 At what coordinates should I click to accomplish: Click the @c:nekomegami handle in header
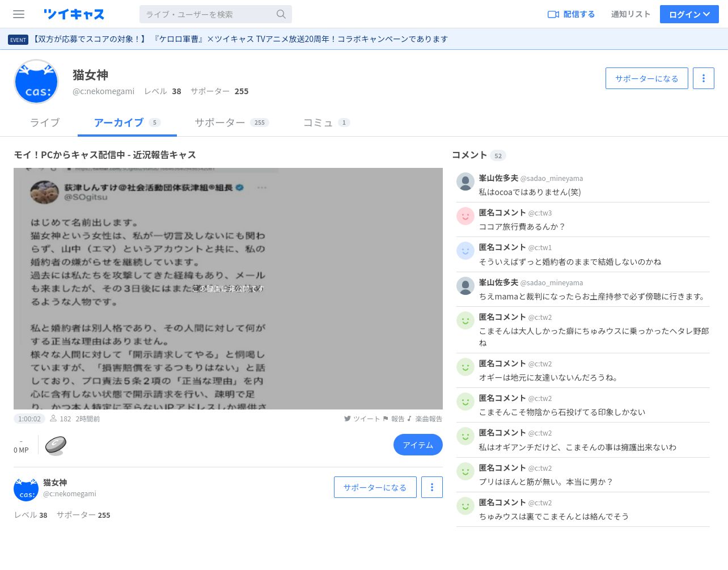104,91
